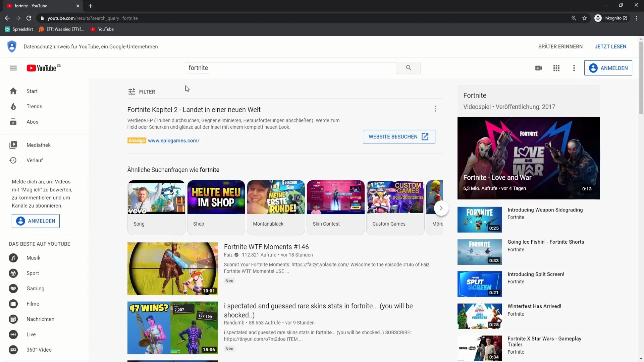Screen dimensions: 644x362
Task: Select the Montanablack related search card
Action: (x=276, y=207)
